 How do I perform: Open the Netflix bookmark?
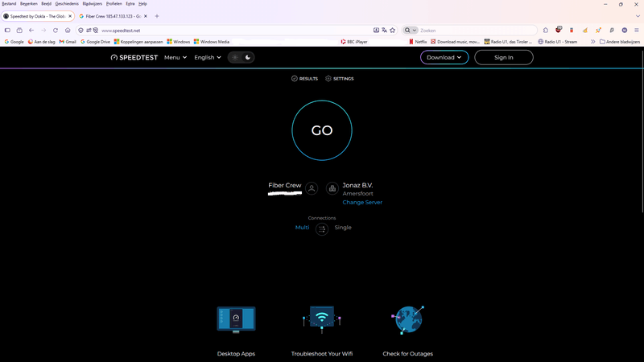pos(418,42)
